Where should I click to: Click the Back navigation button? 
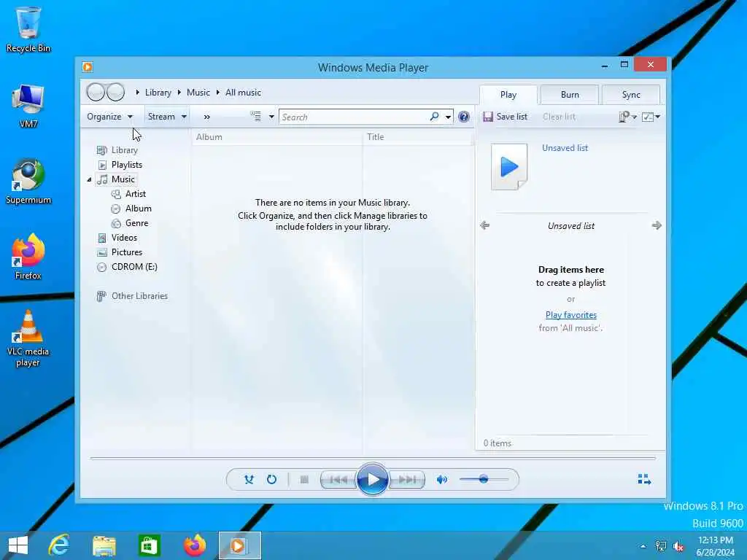pyautogui.click(x=96, y=92)
